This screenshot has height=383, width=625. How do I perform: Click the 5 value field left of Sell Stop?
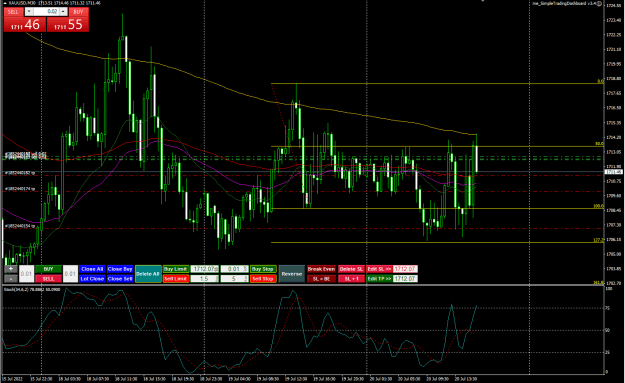coord(234,279)
